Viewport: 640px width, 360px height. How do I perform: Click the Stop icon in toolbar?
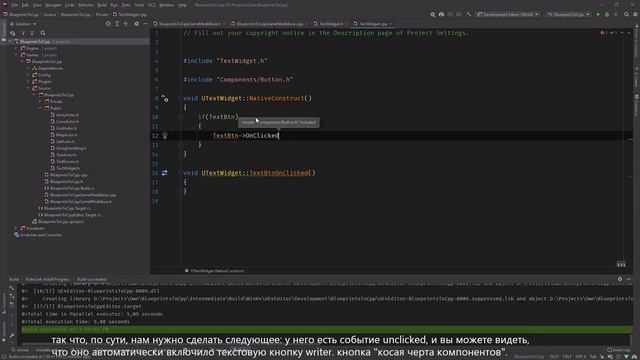tap(616, 14)
